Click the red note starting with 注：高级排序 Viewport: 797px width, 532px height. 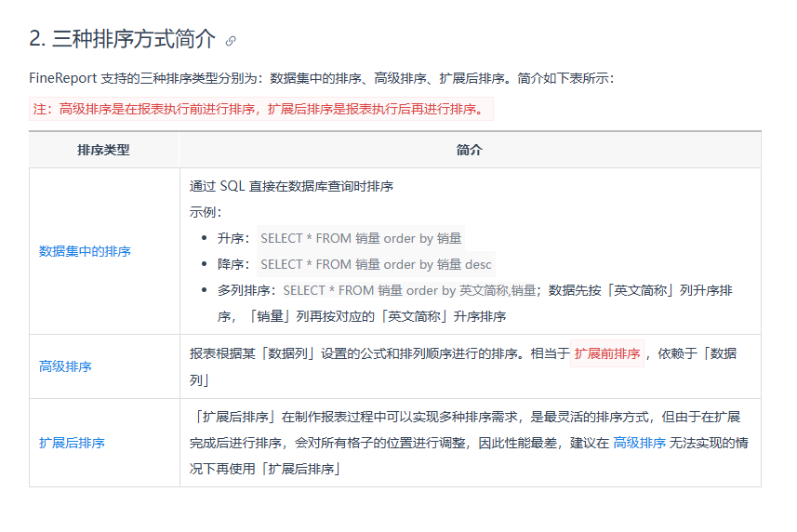pyautogui.click(x=260, y=109)
